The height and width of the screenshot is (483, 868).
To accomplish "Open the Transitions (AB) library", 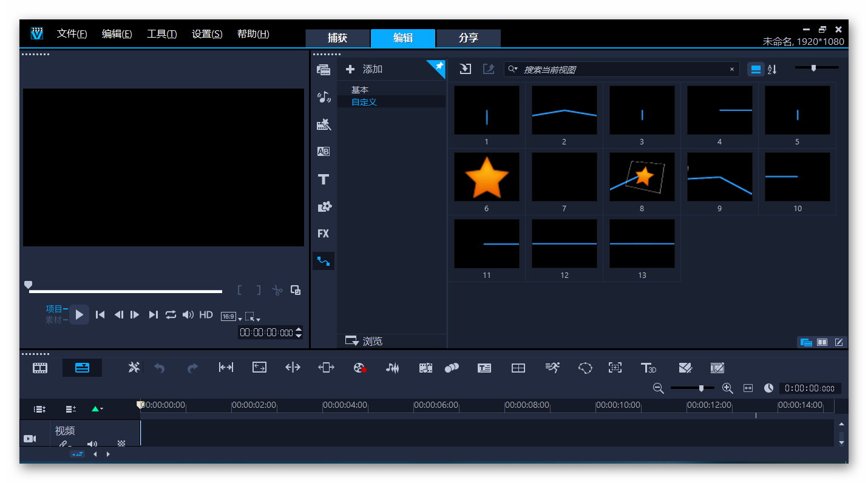I will 324,152.
